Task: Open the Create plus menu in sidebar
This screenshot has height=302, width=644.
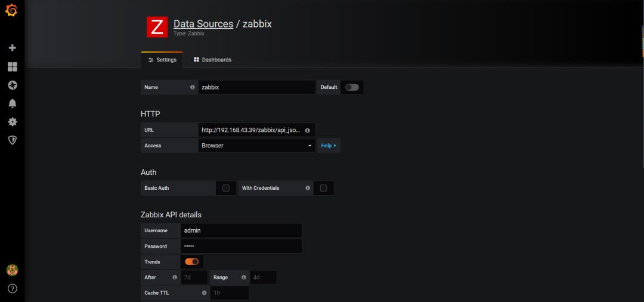Action: tap(13, 48)
